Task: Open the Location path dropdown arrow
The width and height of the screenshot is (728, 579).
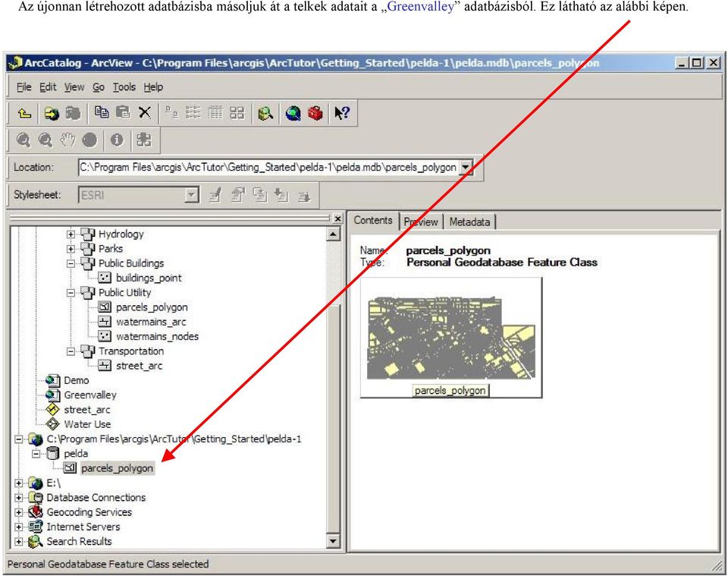Action: (466, 167)
